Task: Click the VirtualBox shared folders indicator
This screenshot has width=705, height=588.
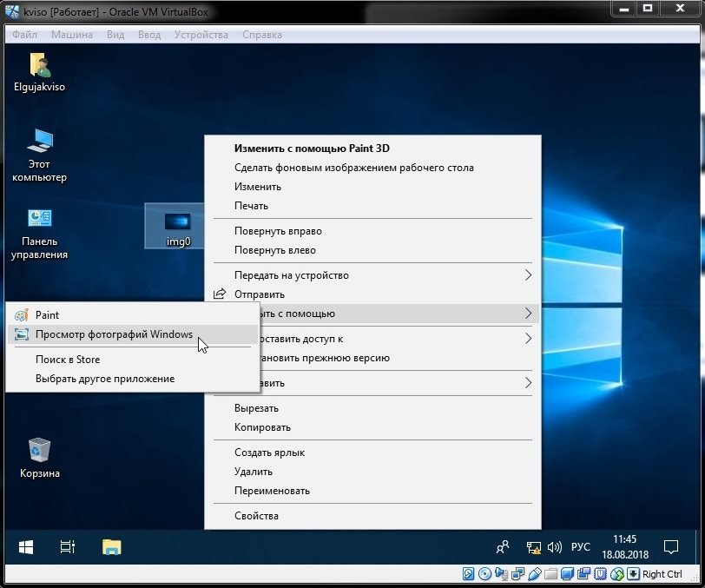Action: pyautogui.click(x=550, y=574)
